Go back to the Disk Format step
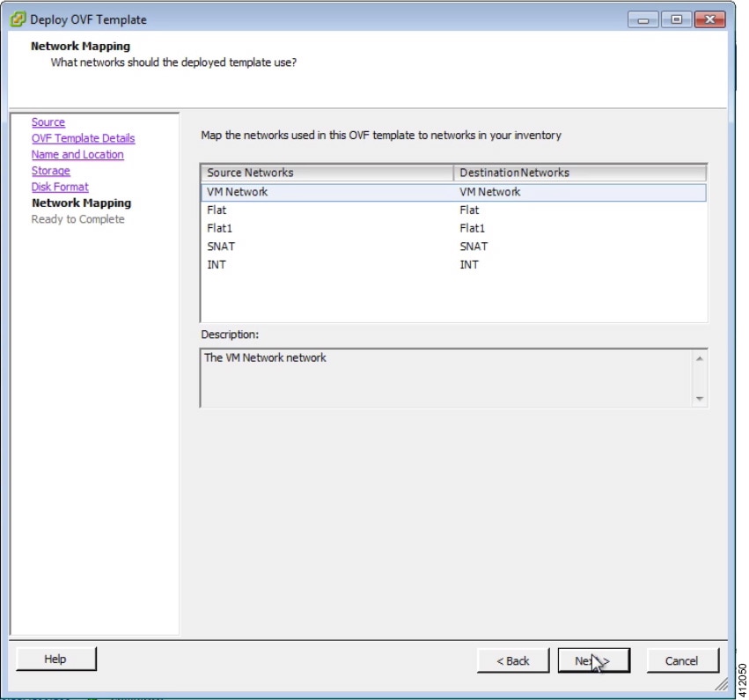 pos(59,187)
